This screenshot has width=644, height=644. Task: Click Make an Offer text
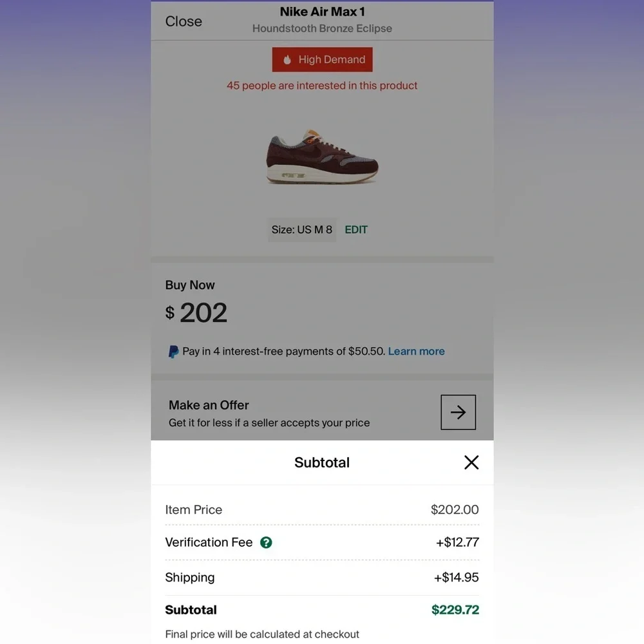tap(208, 405)
